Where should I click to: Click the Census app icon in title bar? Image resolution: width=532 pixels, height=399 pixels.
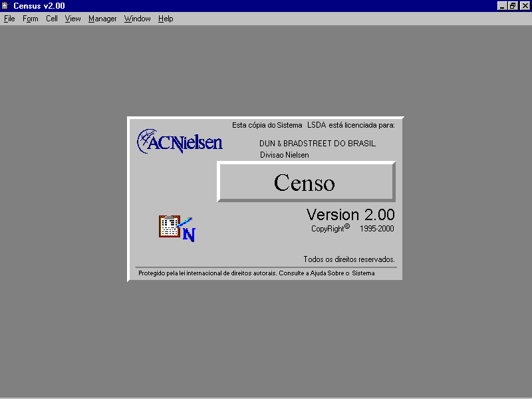pos(6,6)
